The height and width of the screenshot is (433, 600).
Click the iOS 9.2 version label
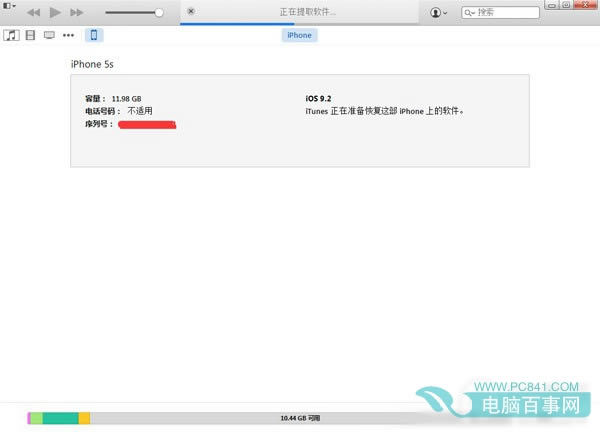tap(318, 98)
